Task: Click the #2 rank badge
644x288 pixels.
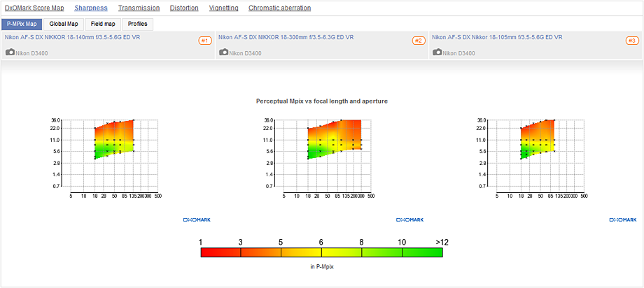Action: (419, 41)
